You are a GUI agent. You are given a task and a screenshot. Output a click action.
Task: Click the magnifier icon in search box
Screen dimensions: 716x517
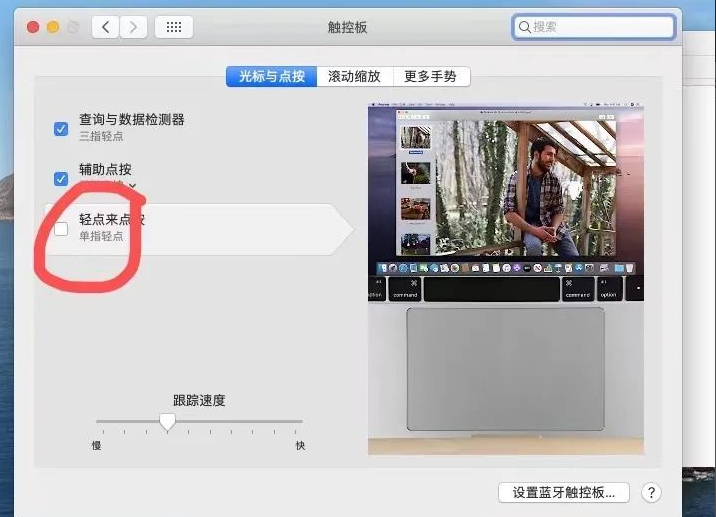click(x=524, y=27)
